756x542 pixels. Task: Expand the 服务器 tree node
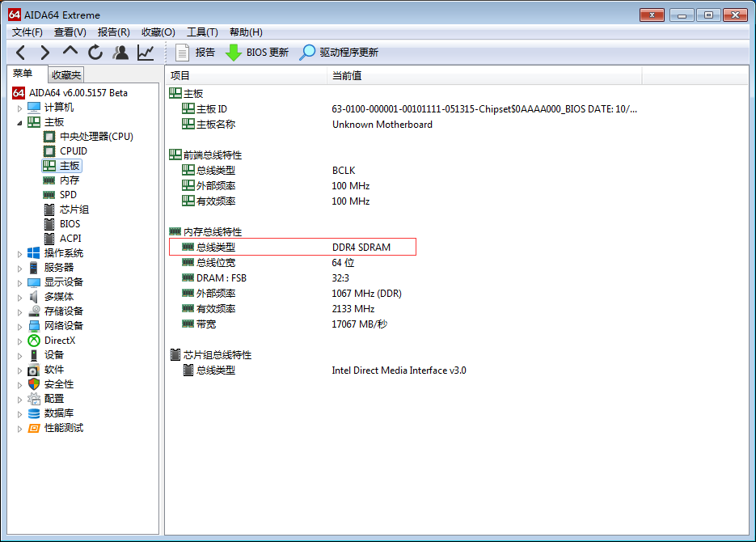19,268
